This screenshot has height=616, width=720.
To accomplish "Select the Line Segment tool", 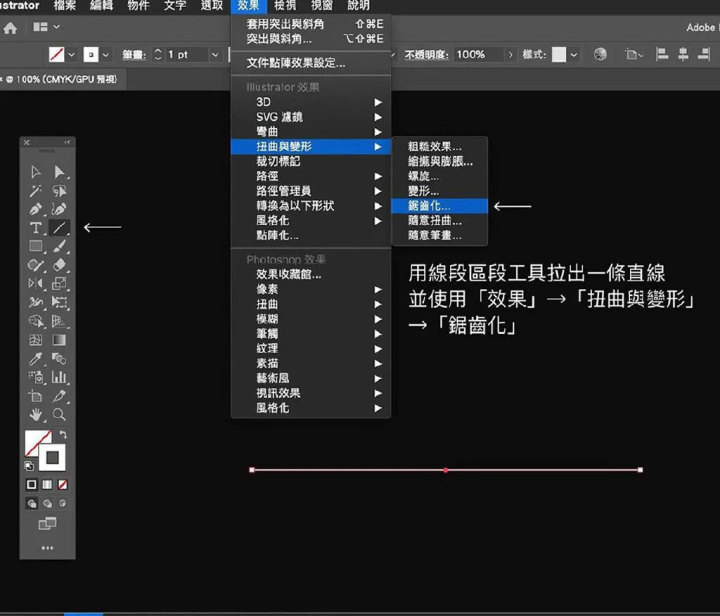I will [x=59, y=228].
